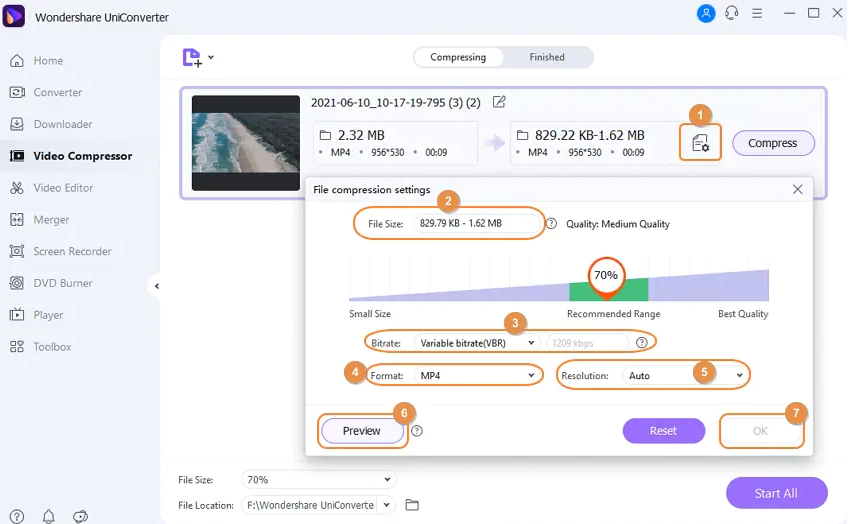This screenshot has height=524, width=852.
Task: Open the Format MP4 dropdown
Action: coord(477,376)
